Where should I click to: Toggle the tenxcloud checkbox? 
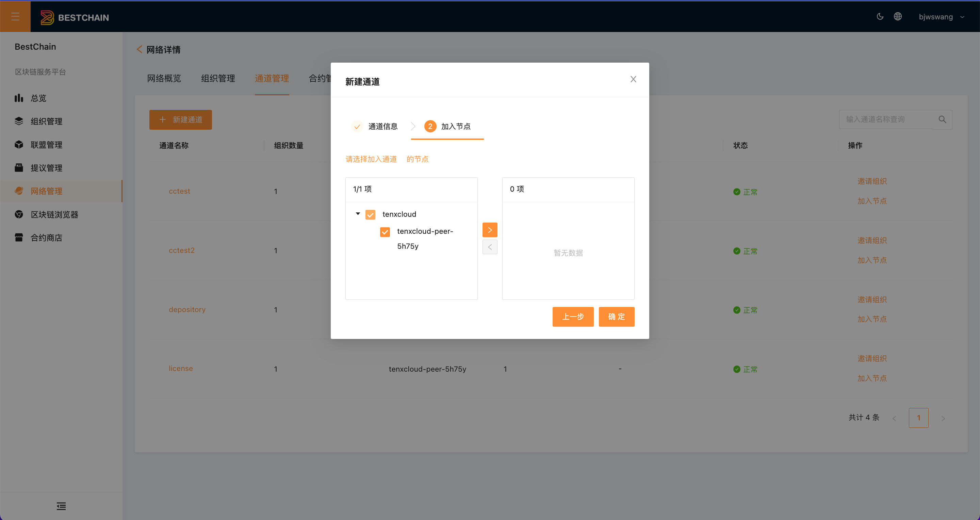(370, 214)
